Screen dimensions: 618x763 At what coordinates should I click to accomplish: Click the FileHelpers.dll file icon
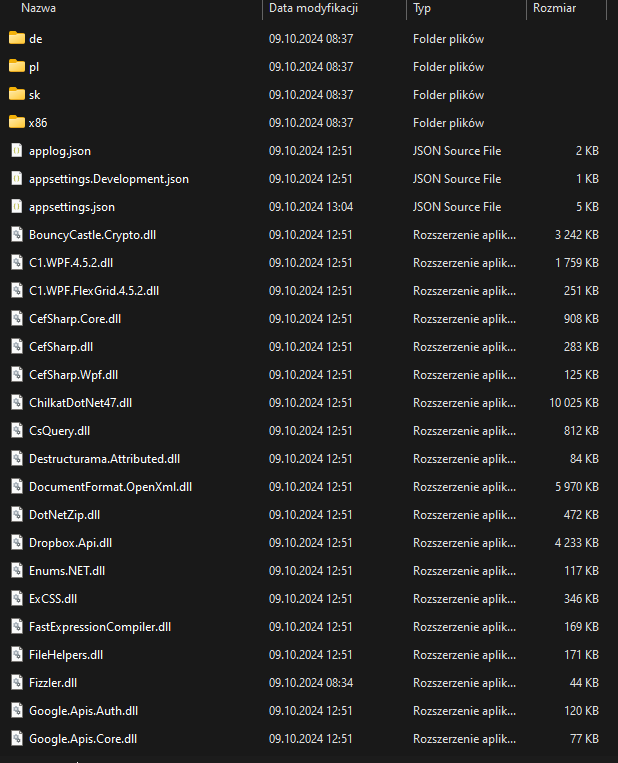tap(17, 654)
